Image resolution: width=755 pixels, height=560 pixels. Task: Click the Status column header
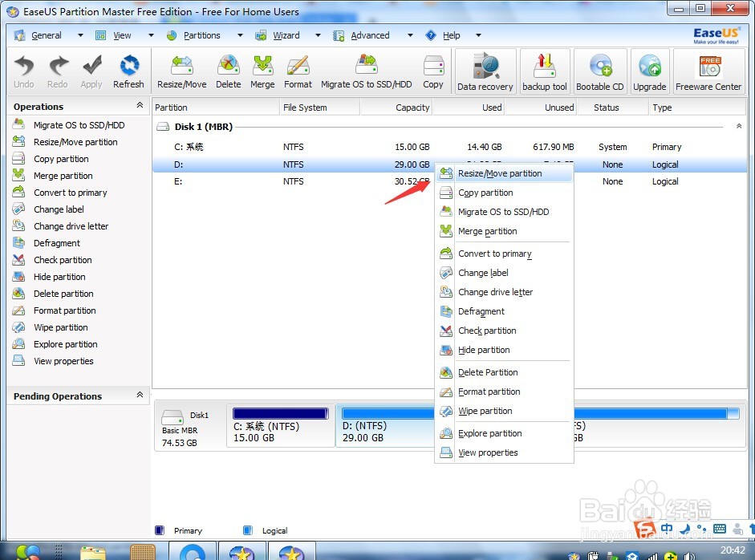point(614,108)
